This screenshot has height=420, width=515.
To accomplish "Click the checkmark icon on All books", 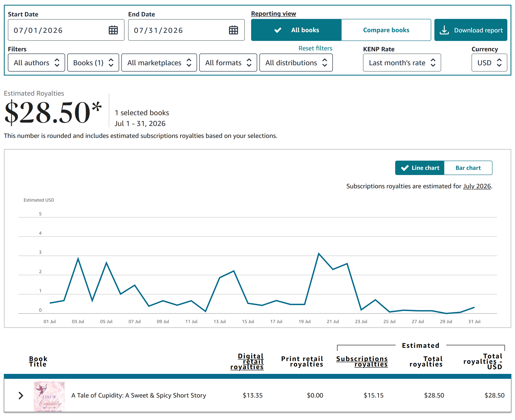I will click(x=278, y=30).
